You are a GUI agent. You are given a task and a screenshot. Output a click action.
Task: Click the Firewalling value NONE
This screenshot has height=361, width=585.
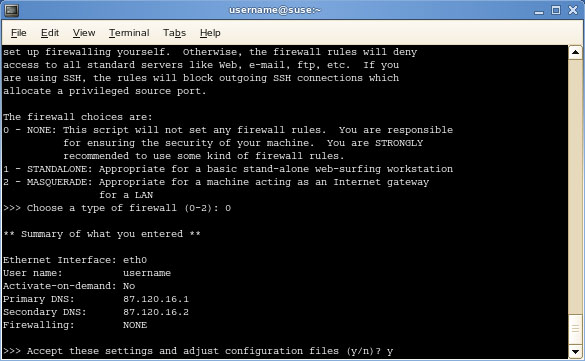[x=135, y=325]
